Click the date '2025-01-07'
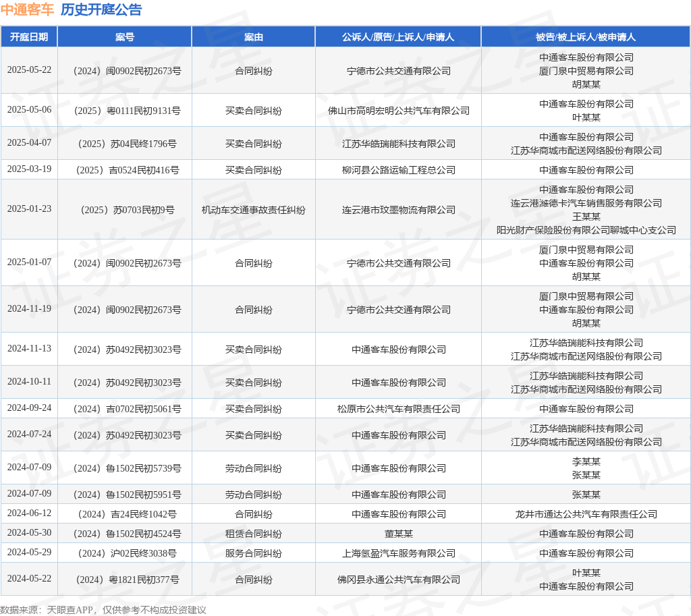Viewport: 691px width, 616px height. (29, 262)
